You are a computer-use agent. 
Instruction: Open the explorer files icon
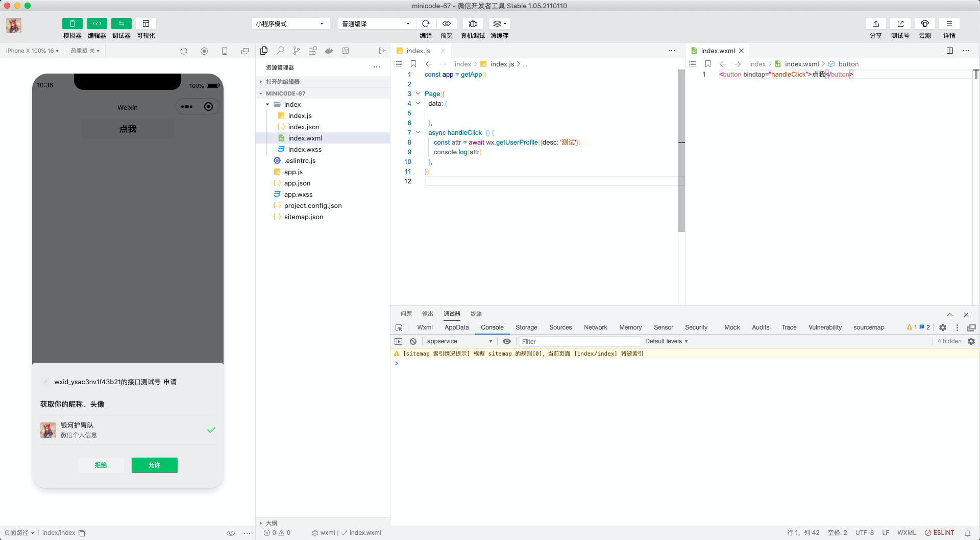coord(264,51)
